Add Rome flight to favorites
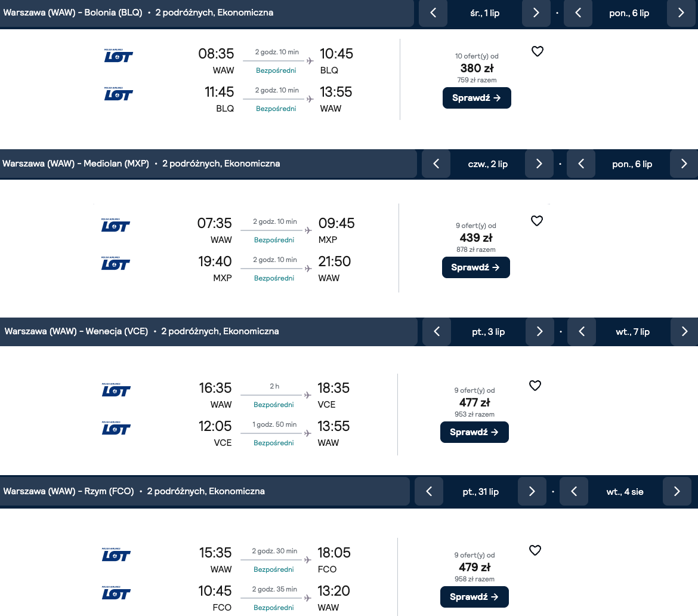The height and width of the screenshot is (616, 698). tap(535, 550)
